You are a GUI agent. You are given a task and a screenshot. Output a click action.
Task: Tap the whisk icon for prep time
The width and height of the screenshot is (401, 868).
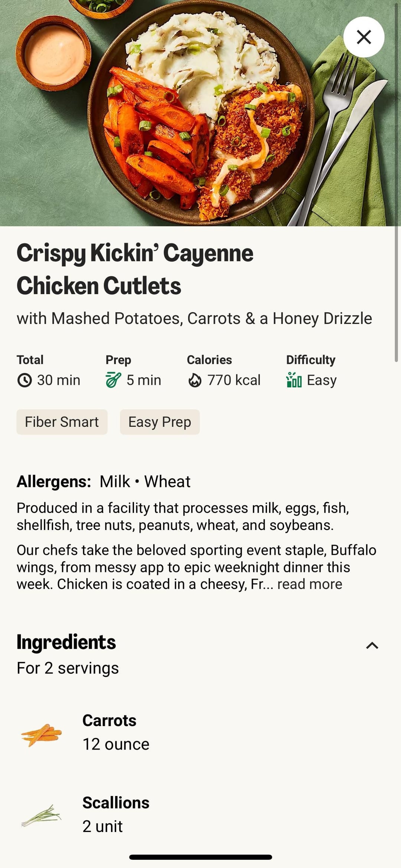113,380
